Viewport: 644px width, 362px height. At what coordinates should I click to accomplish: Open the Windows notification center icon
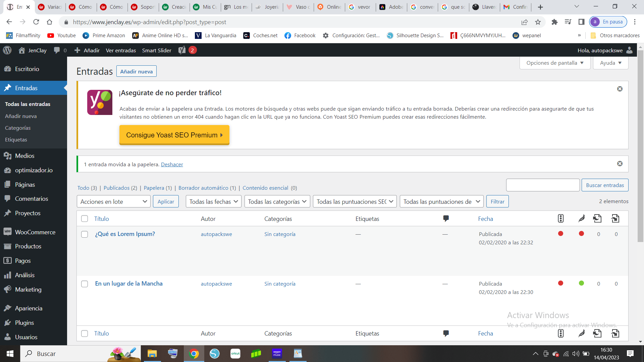pos(630,354)
